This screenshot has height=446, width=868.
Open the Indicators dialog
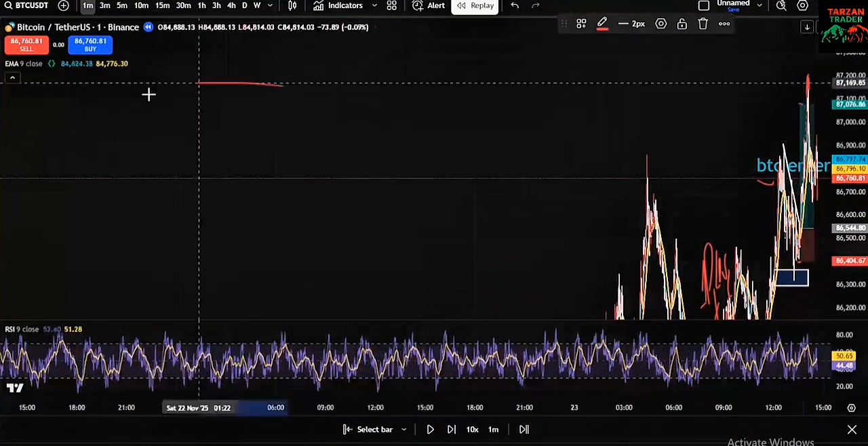pyautogui.click(x=338, y=5)
